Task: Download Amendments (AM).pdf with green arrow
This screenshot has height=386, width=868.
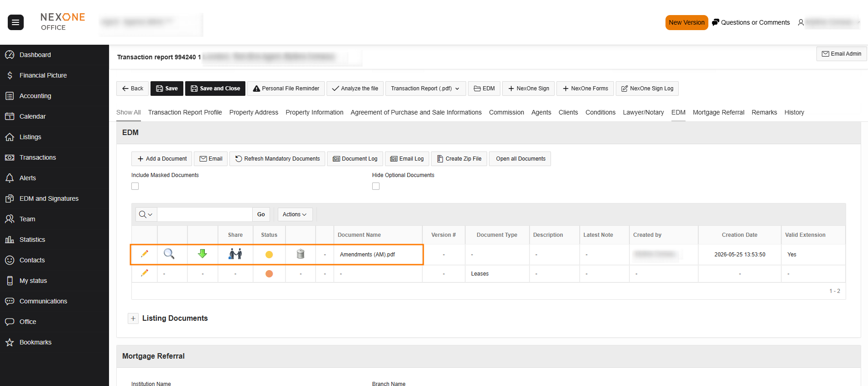Action: tap(203, 254)
